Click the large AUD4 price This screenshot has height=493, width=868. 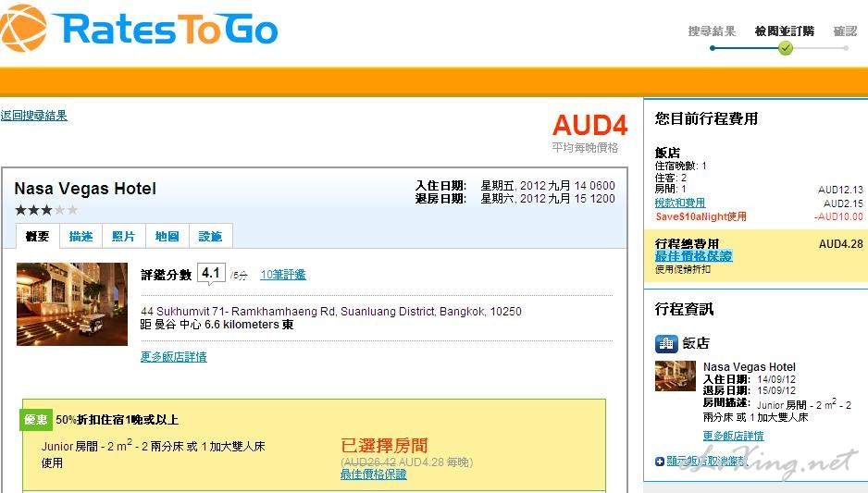589,125
